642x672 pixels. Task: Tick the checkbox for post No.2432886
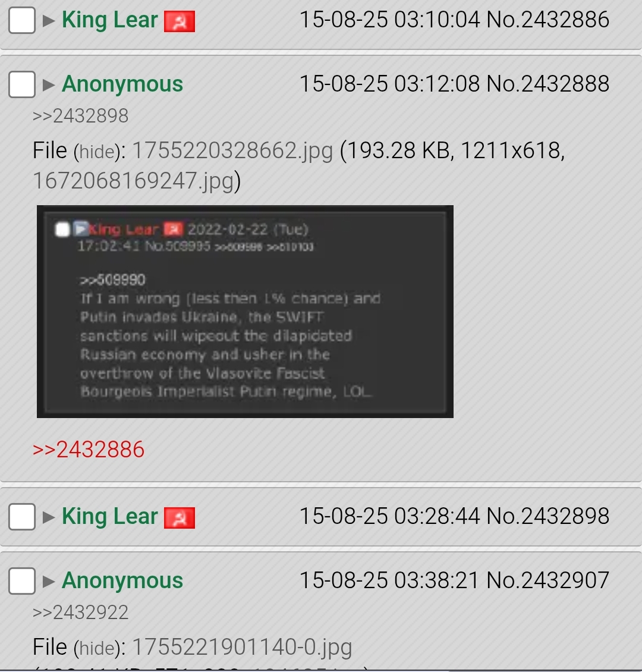pos(22,20)
